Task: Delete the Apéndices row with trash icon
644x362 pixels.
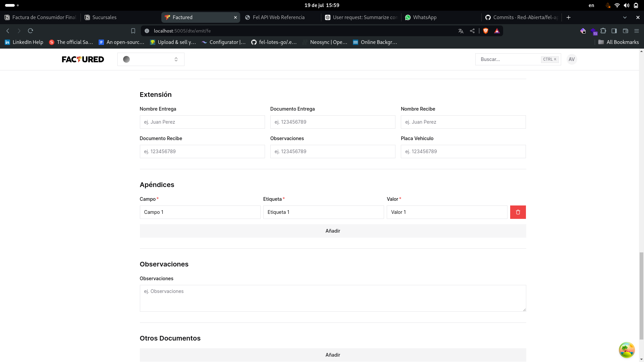Action: point(518,212)
